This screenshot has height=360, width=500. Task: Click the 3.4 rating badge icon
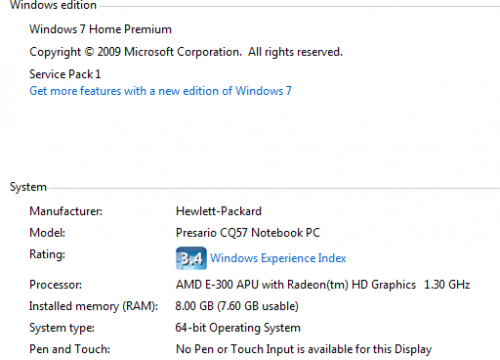(x=191, y=258)
